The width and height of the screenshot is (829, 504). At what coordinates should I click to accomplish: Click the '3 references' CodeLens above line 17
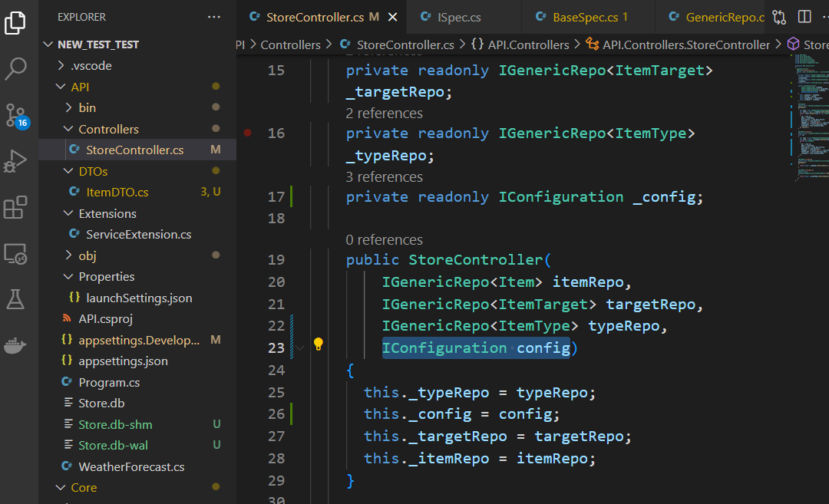(x=385, y=176)
